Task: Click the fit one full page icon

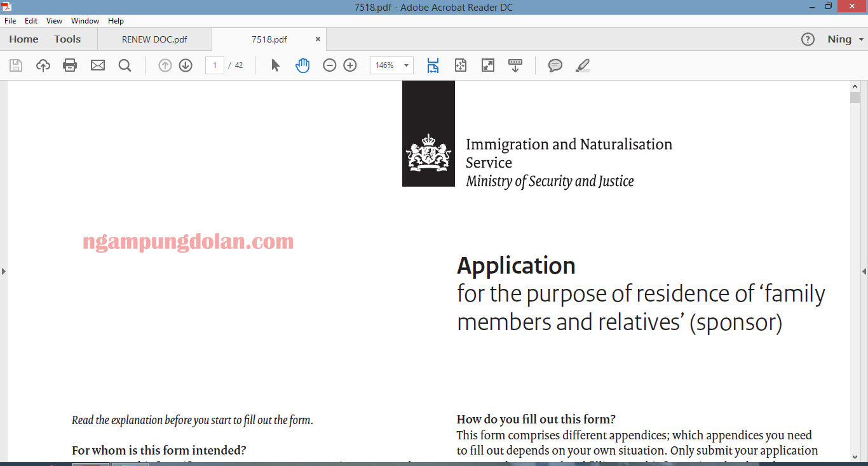Action: pos(461,65)
